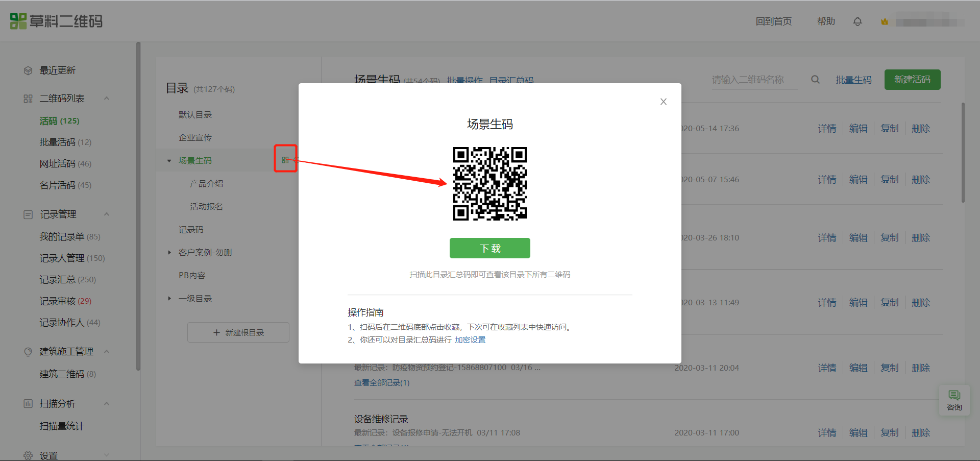Open 建筑二维码 (8)
The height and width of the screenshot is (461, 980).
click(x=68, y=374)
